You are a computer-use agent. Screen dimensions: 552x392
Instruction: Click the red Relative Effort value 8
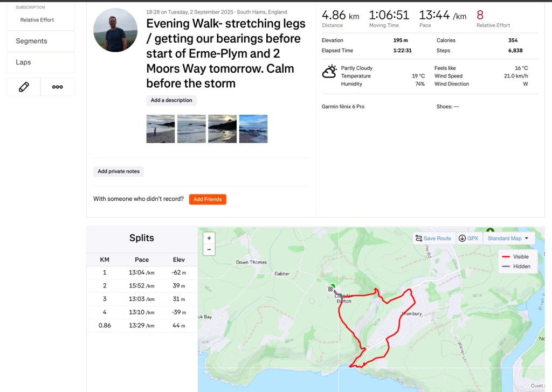[x=480, y=15]
